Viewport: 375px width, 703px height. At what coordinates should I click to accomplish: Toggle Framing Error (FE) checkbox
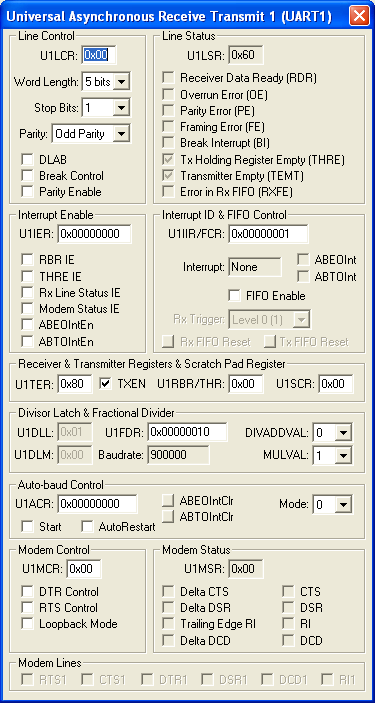coord(169,127)
